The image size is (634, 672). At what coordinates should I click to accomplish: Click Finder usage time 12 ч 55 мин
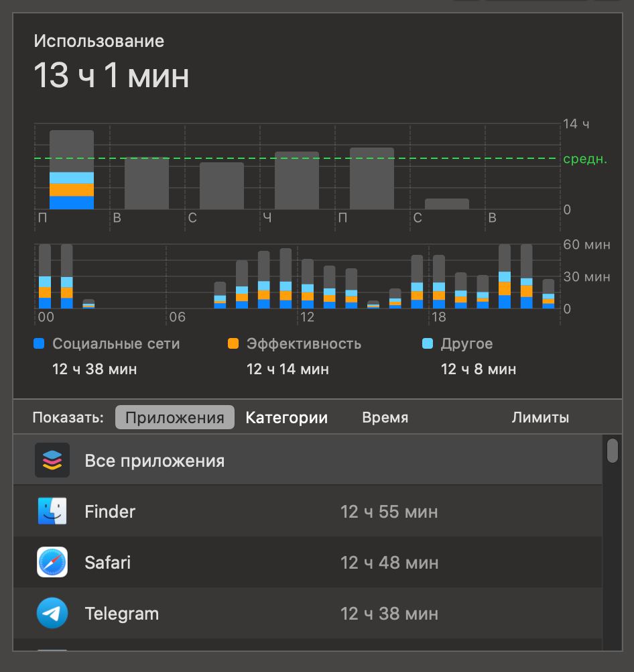tap(389, 511)
